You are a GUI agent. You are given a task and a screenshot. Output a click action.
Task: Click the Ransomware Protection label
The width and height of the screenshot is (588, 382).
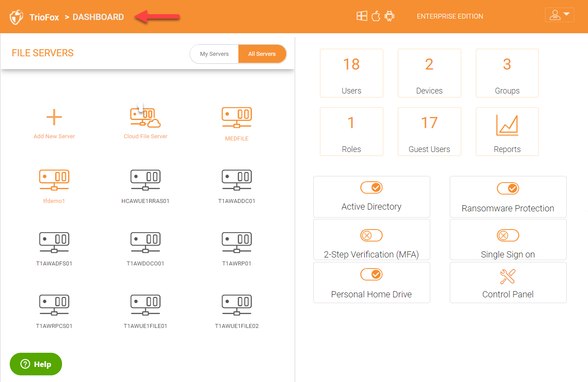(508, 208)
